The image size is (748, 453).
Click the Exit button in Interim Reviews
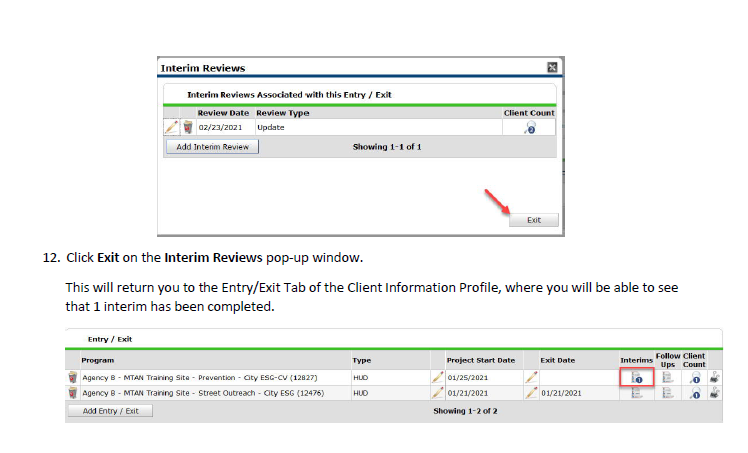tap(534, 220)
